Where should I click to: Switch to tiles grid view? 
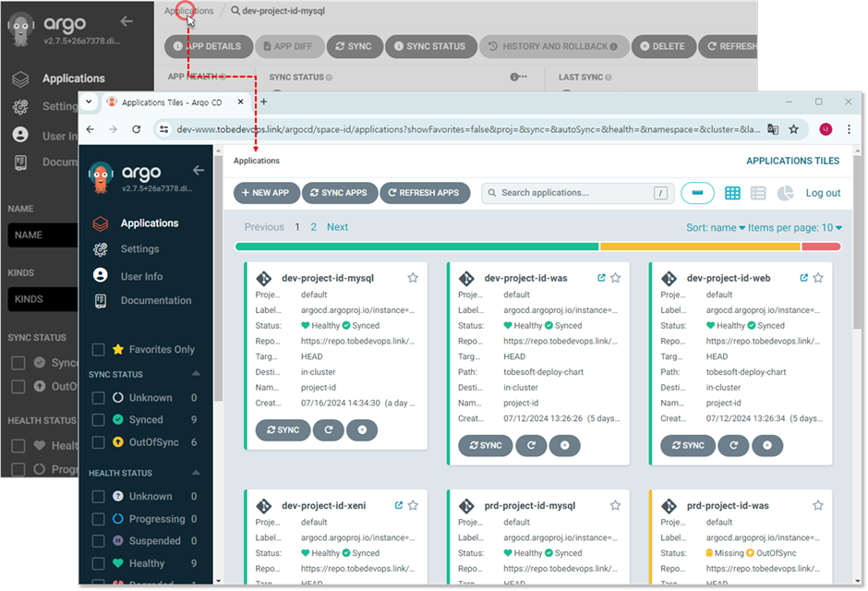point(732,193)
